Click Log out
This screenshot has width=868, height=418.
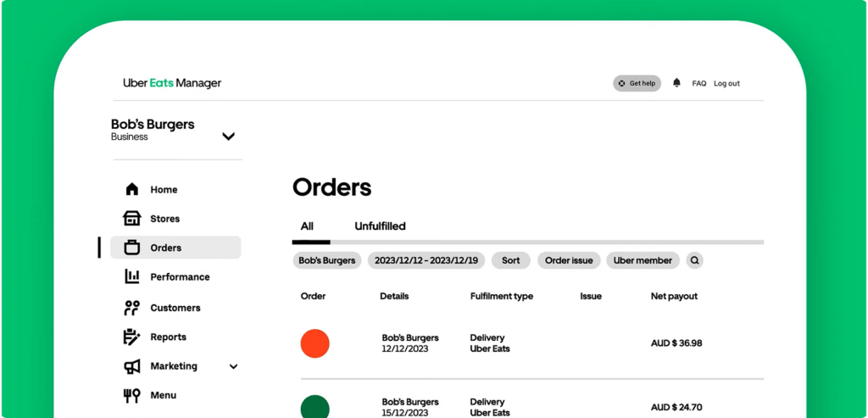coord(726,83)
